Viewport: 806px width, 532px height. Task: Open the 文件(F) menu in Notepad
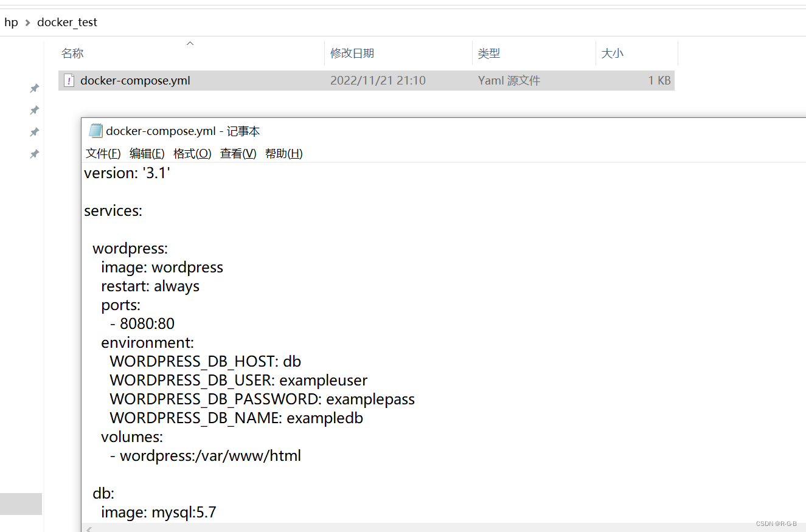(x=103, y=154)
